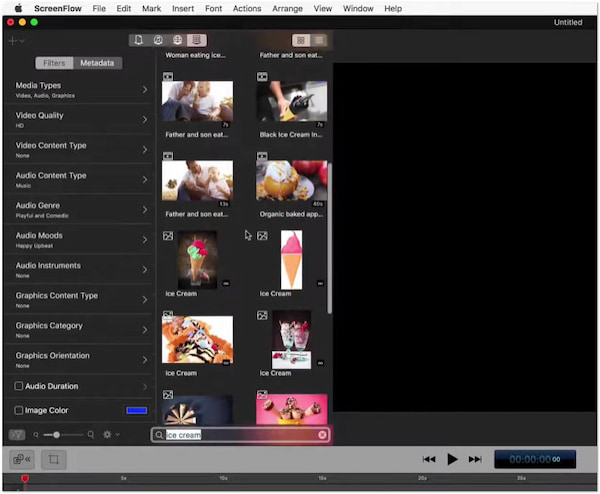This screenshot has height=494, width=600.
Task: Click the timecode display
Action: 535,459
